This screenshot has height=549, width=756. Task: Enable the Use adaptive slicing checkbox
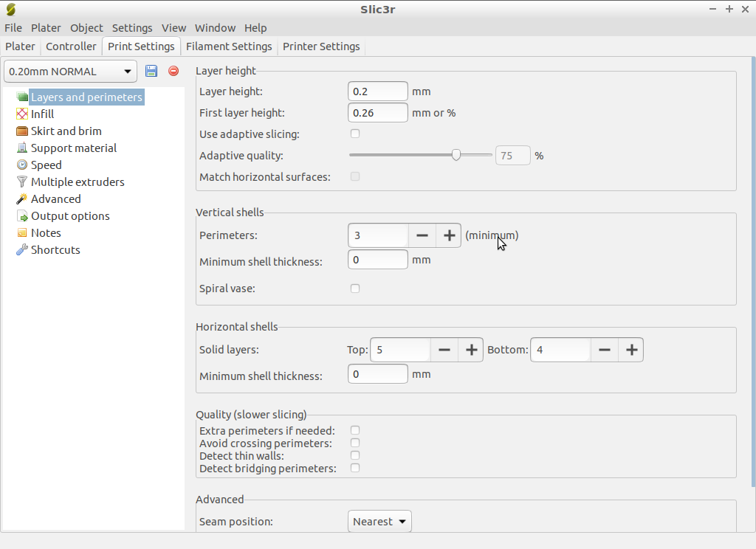(355, 134)
